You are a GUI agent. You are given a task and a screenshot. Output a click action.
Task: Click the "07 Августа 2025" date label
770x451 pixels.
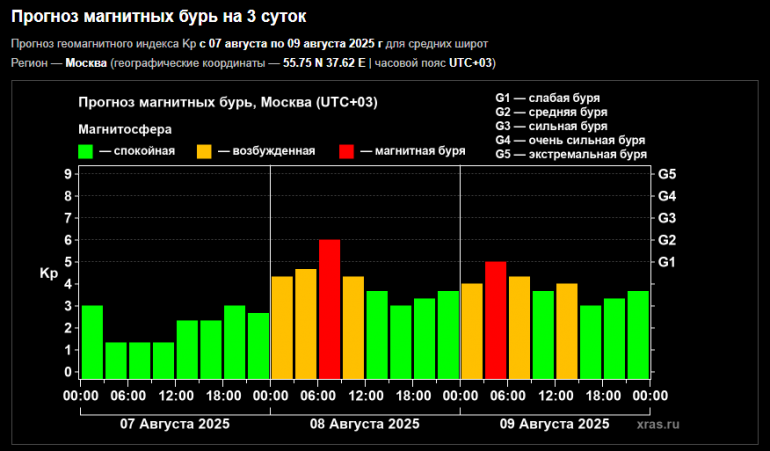(x=175, y=423)
